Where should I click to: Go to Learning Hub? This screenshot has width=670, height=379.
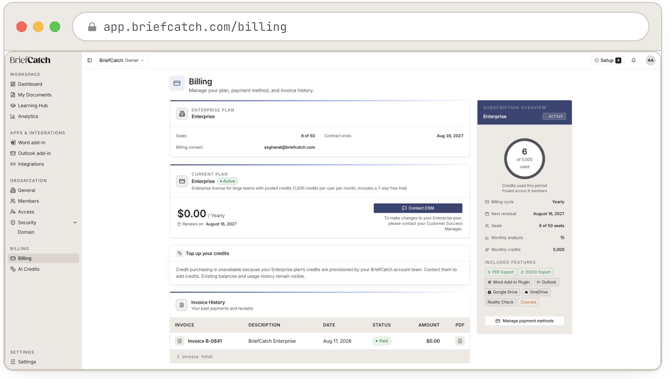point(29,106)
